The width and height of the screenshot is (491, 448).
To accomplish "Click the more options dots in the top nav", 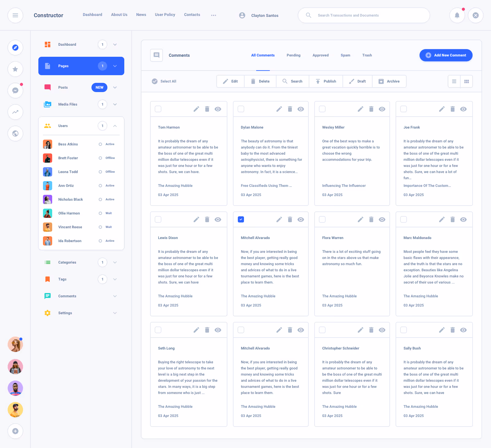I will pos(214,15).
